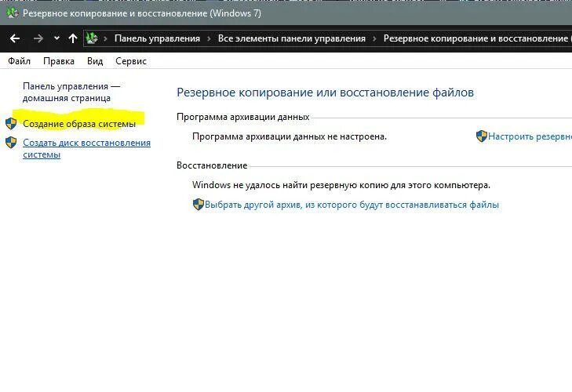Click heading Резервное копирование или восстановление файлов
This screenshot has height=392, width=572.
pyautogui.click(x=325, y=93)
